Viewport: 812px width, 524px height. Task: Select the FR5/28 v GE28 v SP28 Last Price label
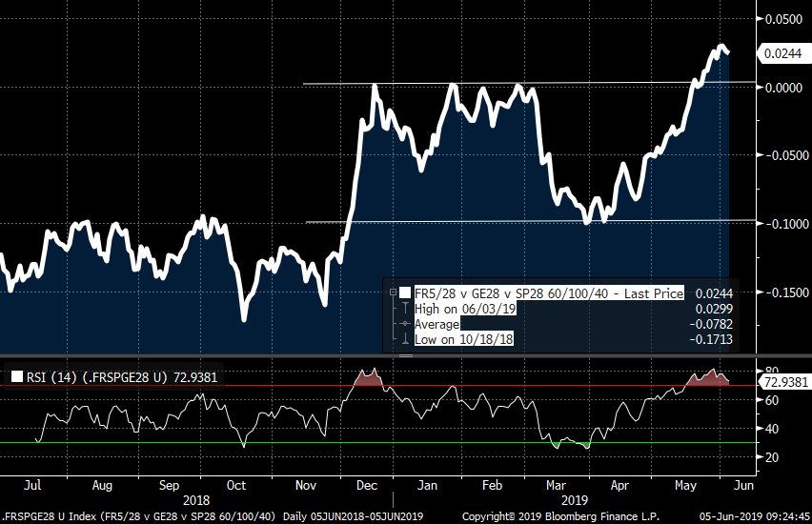coord(549,293)
